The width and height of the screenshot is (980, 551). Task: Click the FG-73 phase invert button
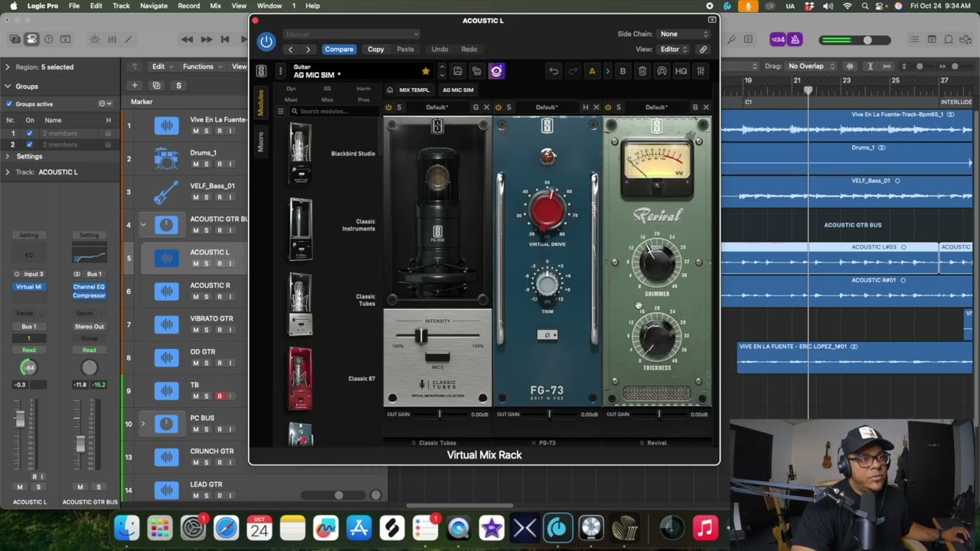[547, 335]
